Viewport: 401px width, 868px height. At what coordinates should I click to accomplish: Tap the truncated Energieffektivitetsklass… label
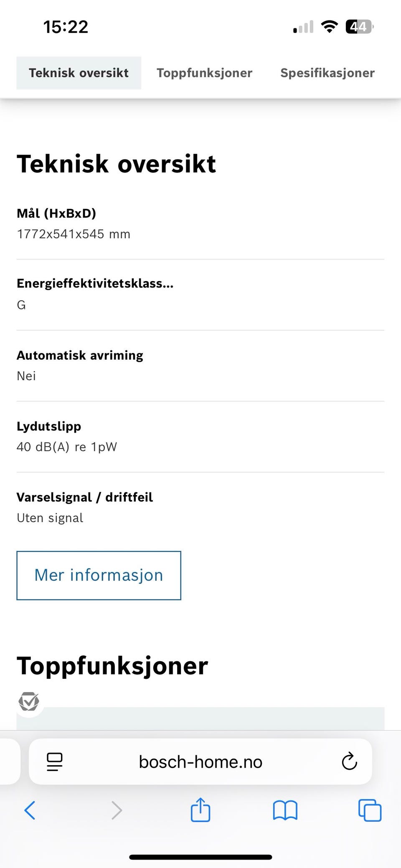[95, 284]
